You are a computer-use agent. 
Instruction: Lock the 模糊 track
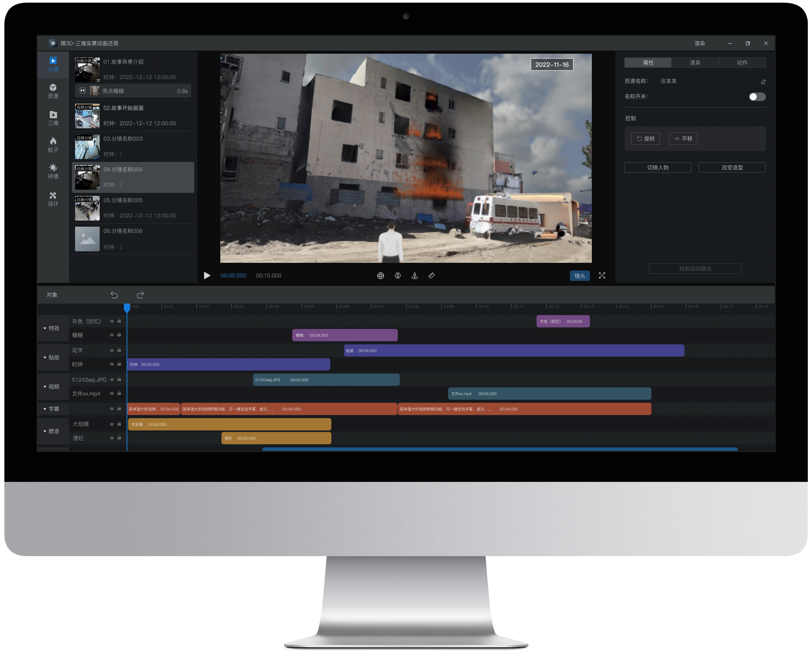(119, 334)
